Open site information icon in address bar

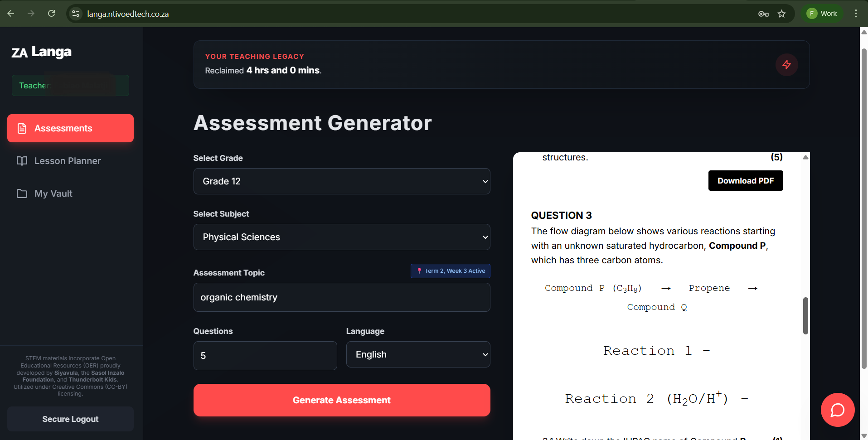click(76, 14)
